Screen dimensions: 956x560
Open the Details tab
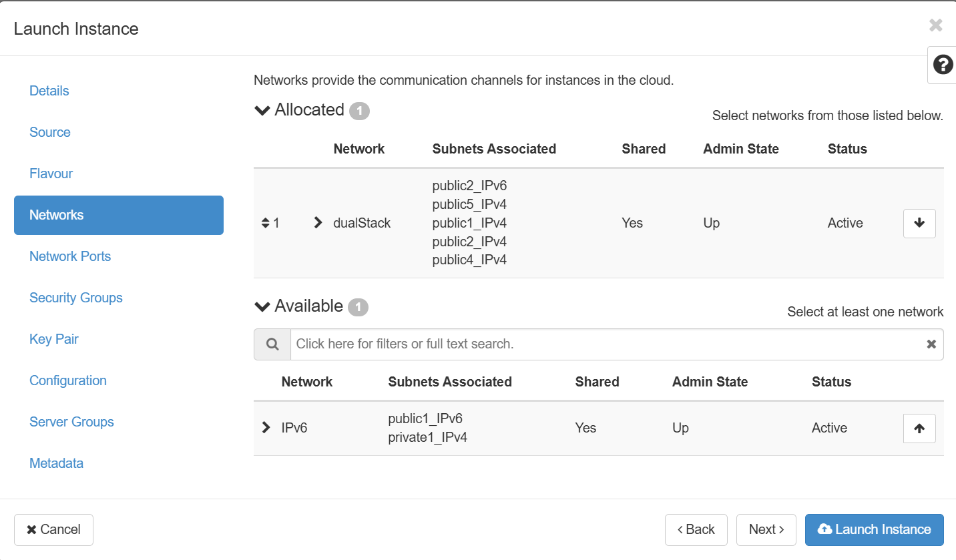click(49, 91)
